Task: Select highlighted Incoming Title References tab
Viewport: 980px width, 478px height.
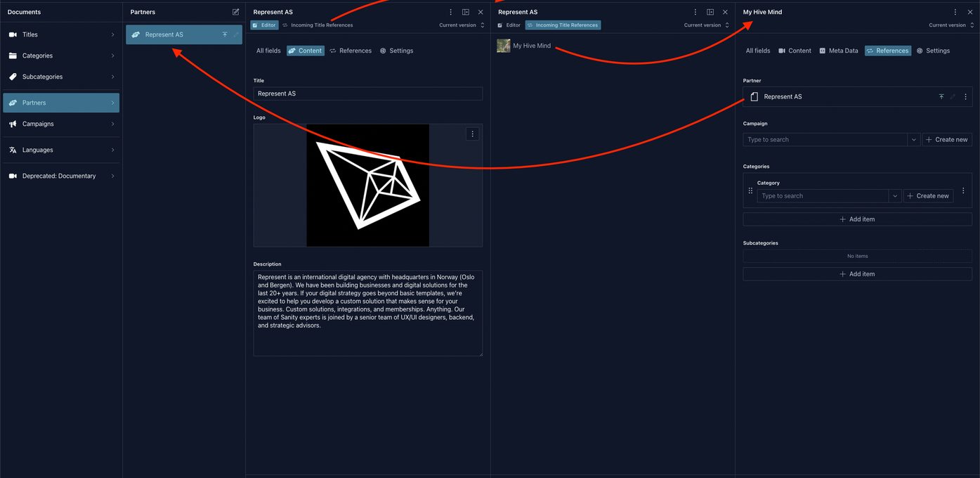Action: pos(563,25)
